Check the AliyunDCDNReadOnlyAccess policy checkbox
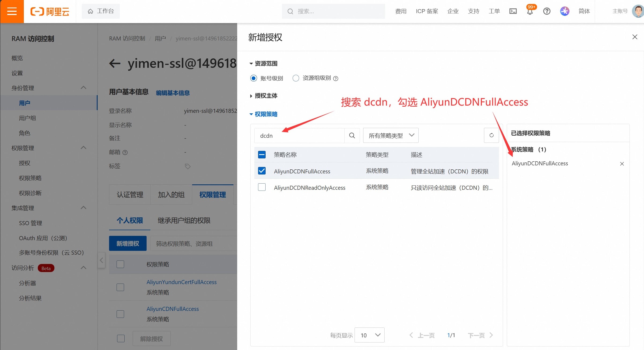The width and height of the screenshot is (644, 350). (x=262, y=187)
